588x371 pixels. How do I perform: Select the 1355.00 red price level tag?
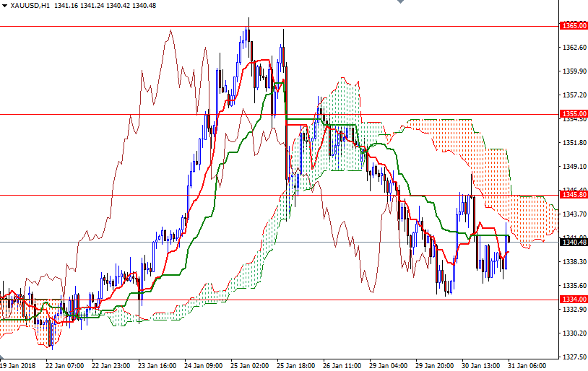click(x=574, y=114)
